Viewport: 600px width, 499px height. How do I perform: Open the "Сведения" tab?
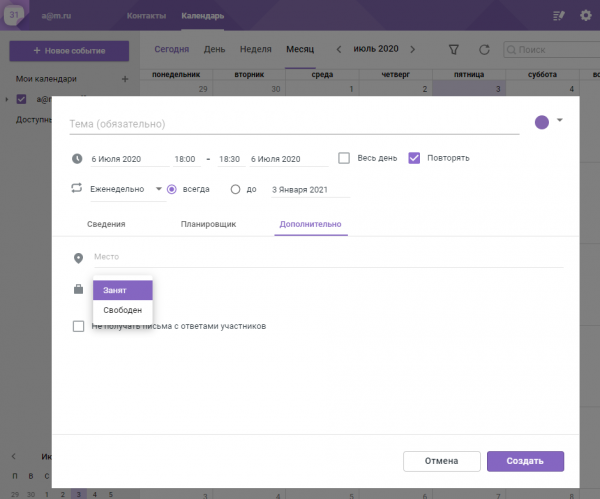[106, 224]
